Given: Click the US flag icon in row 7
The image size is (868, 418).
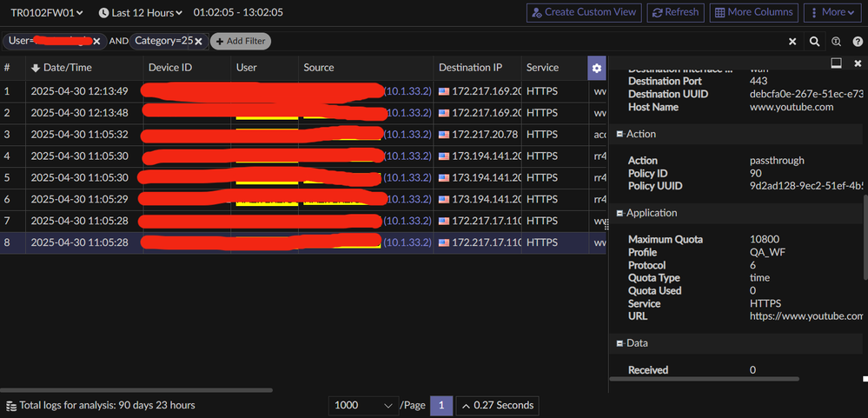Looking at the screenshot, I should point(443,221).
